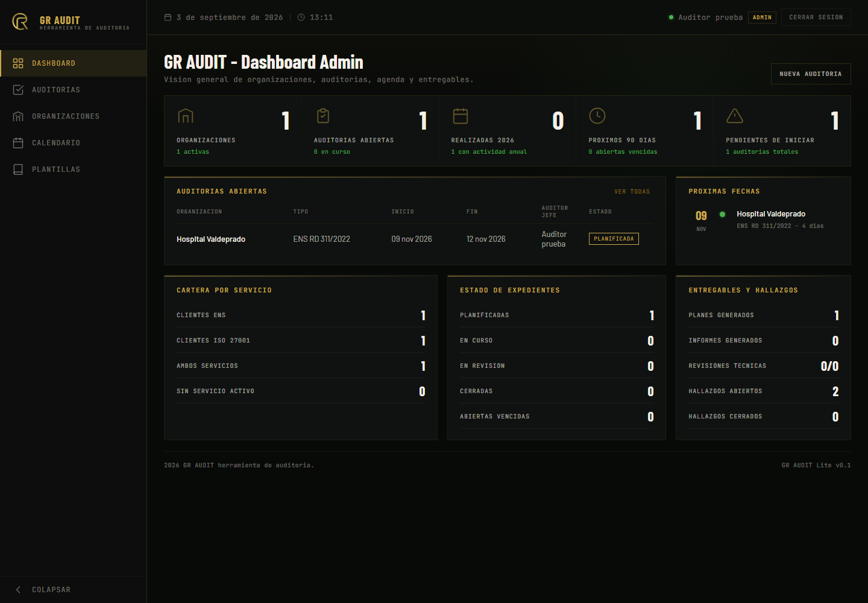Click the Planificada status badge
Viewport: 868px width, 603px height.
point(614,239)
